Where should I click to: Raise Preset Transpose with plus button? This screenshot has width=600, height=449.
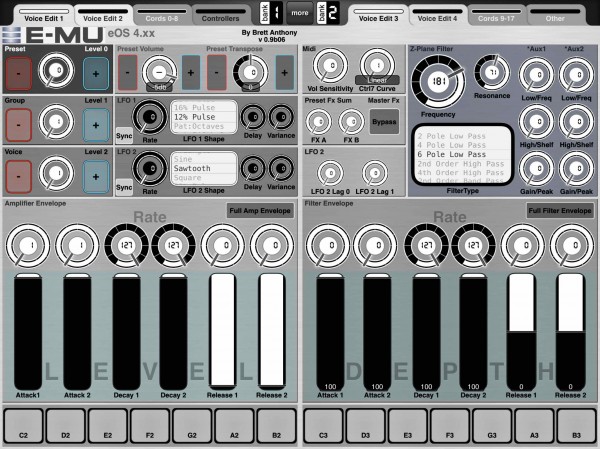pos(284,72)
